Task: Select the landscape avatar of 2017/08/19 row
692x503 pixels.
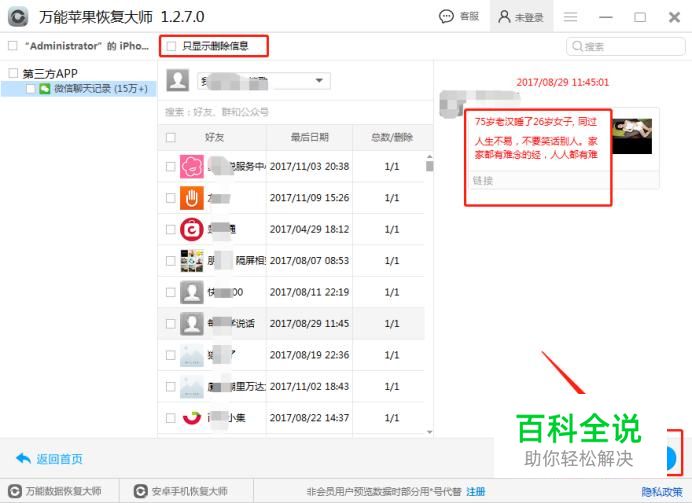Action: tap(192, 355)
